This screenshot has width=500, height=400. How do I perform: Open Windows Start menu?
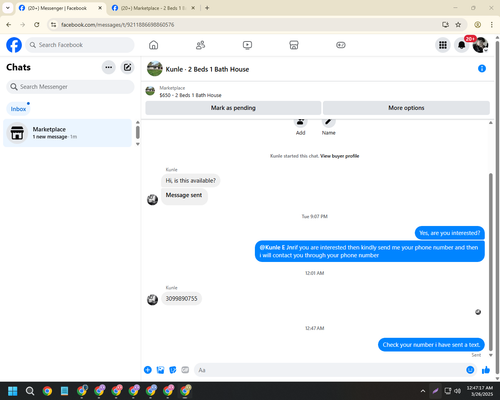[13, 391]
